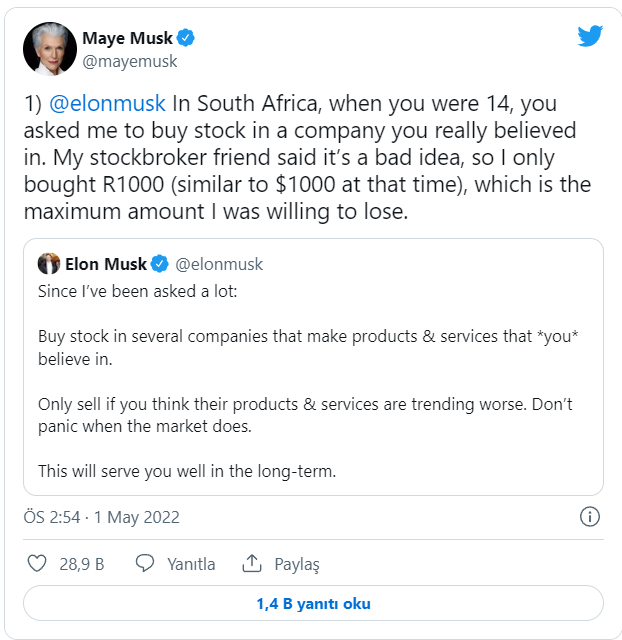
Task: Click Maye Musk's verified badge
Action: (186, 38)
